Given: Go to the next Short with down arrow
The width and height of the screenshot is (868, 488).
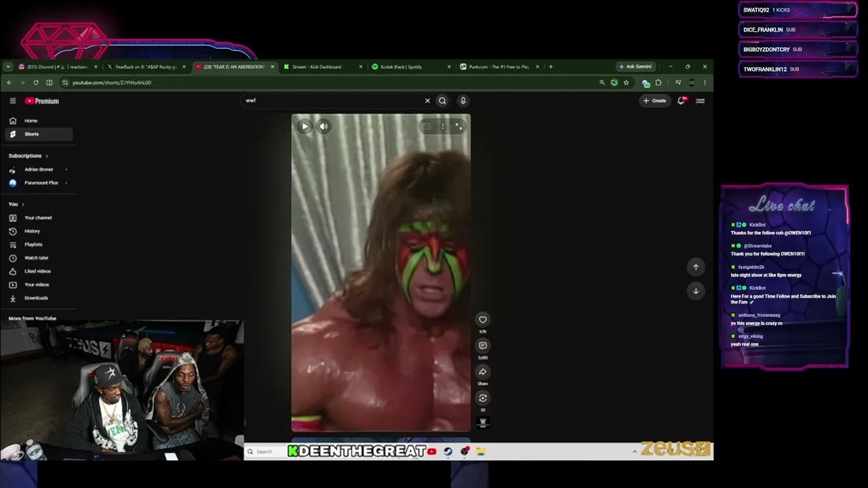Looking at the screenshot, I should (696, 291).
